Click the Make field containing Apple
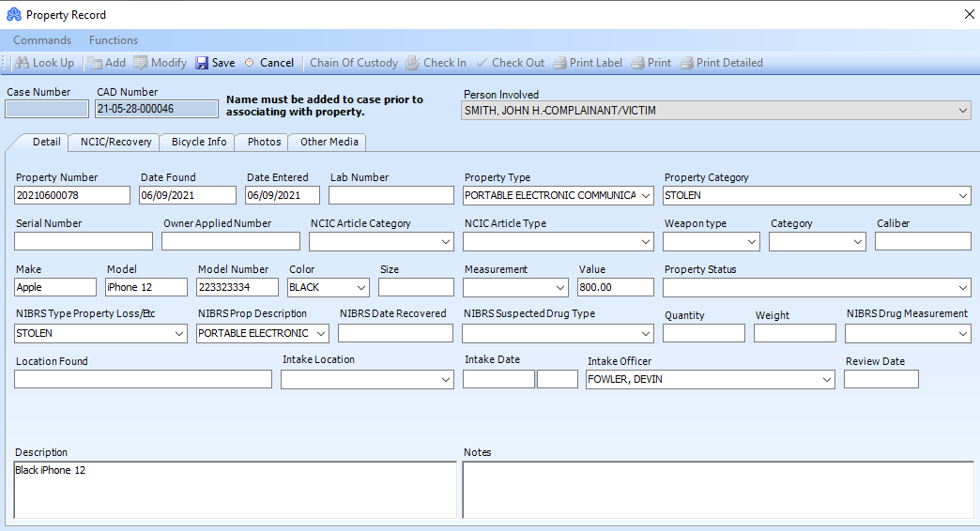980x531 pixels. click(x=55, y=287)
